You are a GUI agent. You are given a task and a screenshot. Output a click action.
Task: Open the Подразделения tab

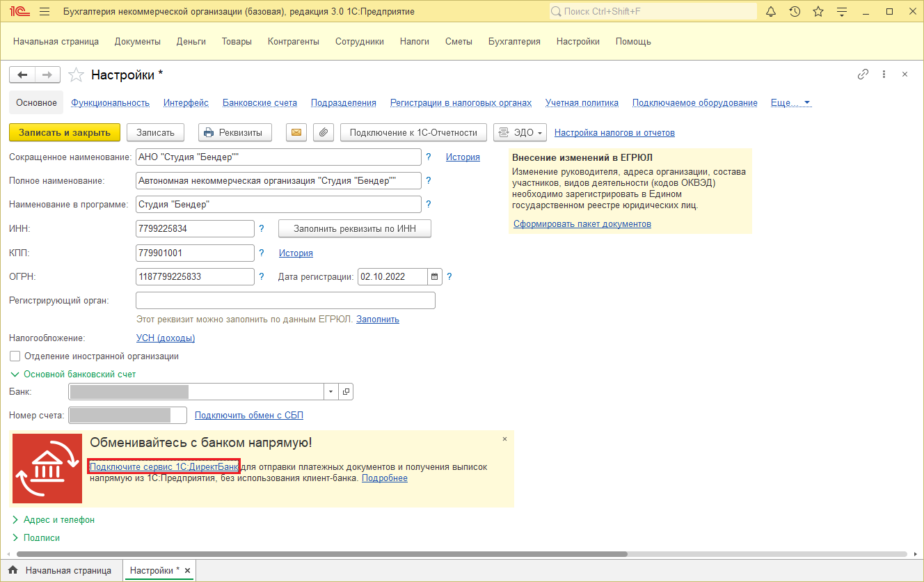[344, 103]
